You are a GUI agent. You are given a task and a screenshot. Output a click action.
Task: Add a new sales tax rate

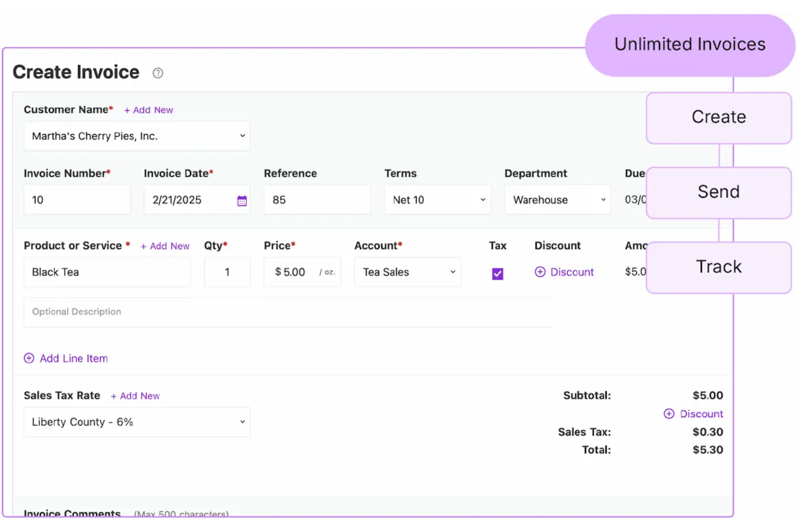tap(135, 395)
